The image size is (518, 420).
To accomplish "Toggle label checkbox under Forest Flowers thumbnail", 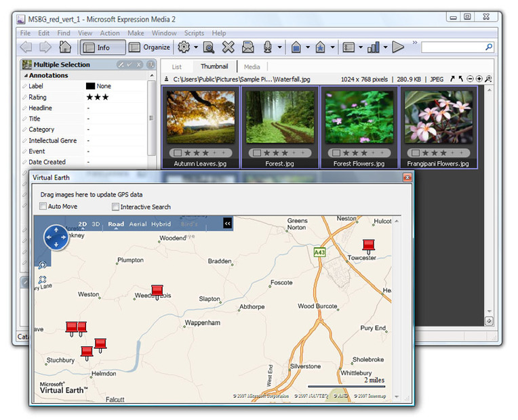I will pyautogui.click(x=336, y=153).
